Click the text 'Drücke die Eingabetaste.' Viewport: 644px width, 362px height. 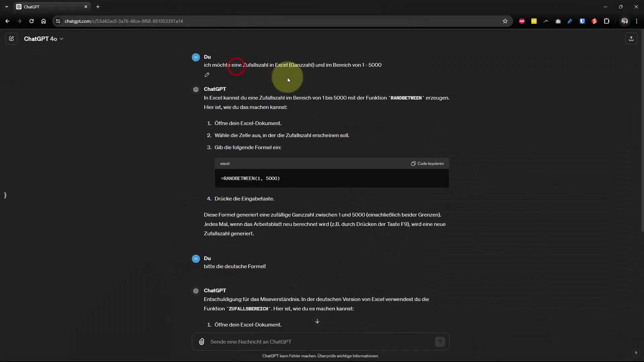245,199
